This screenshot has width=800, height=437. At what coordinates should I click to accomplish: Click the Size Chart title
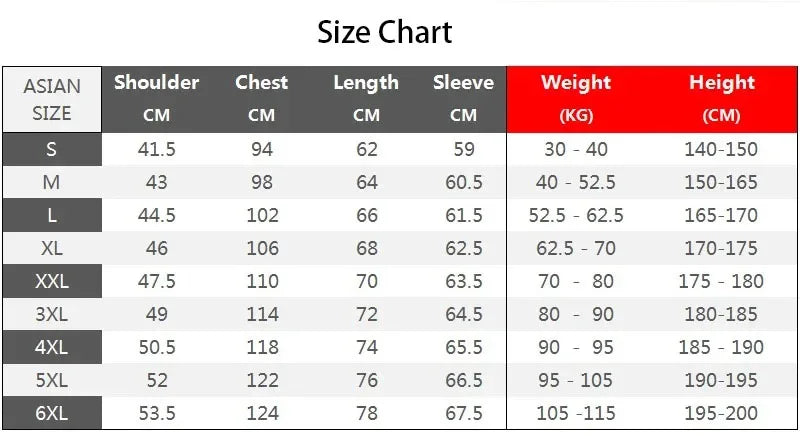(x=385, y=32)
